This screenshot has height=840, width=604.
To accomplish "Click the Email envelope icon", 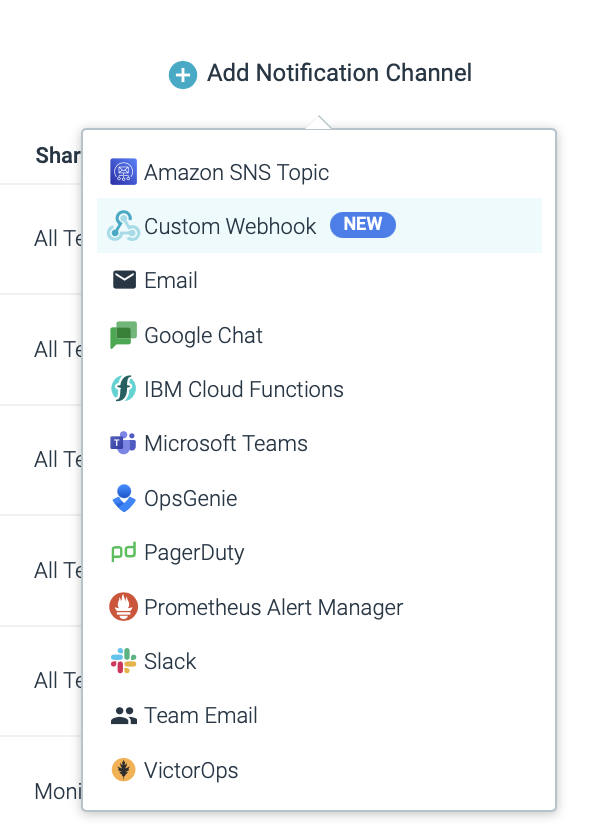I will 123,280.
